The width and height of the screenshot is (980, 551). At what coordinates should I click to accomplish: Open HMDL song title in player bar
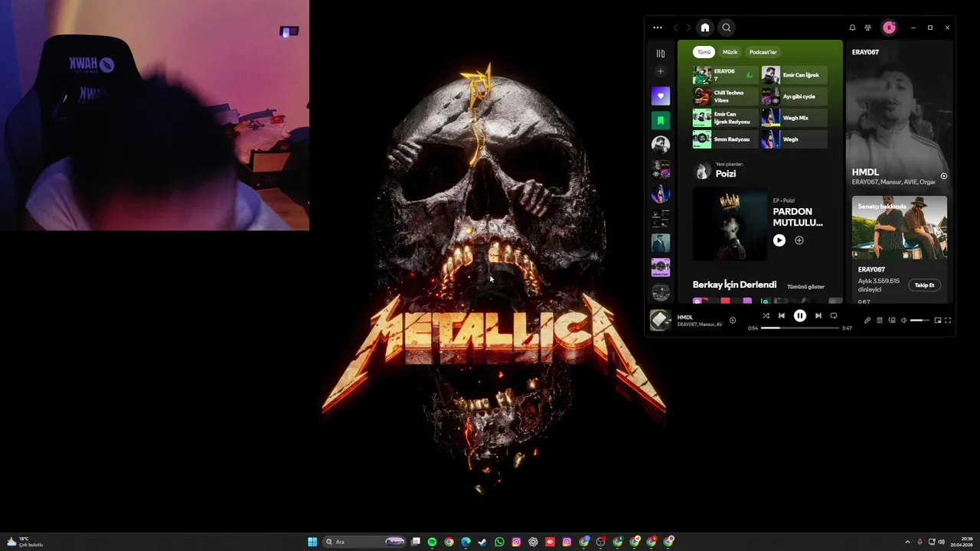685,318
